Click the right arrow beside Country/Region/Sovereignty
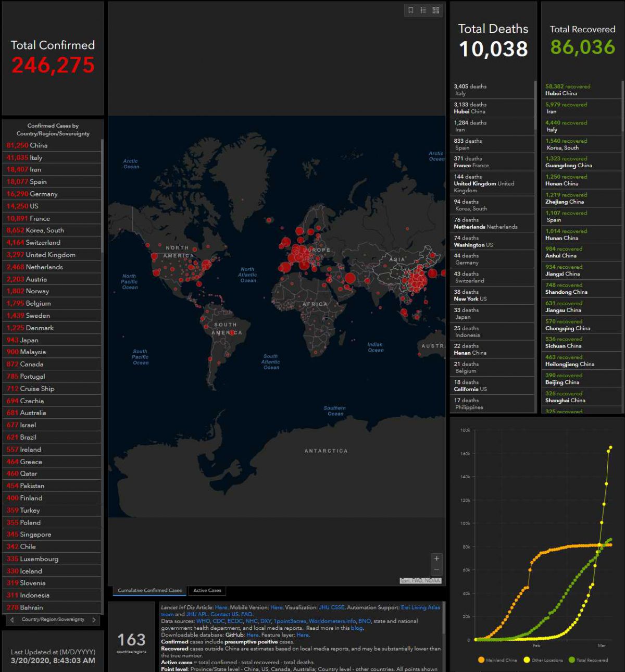Viewport: 625px width, 672px height. 94,620
